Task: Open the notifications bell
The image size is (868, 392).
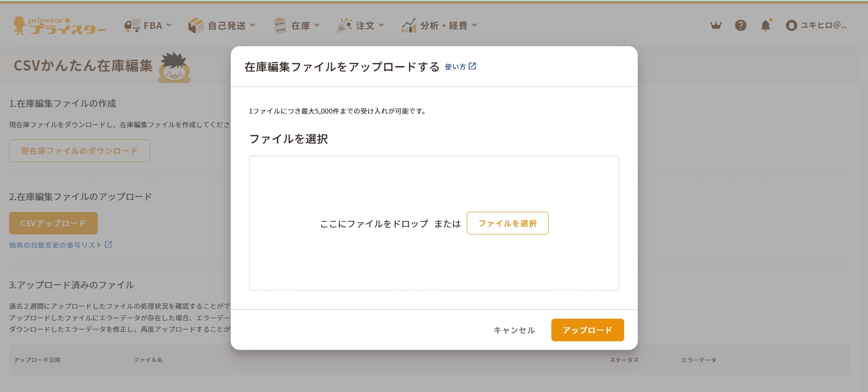Action: pyautogui.click(x=765, y=25)
